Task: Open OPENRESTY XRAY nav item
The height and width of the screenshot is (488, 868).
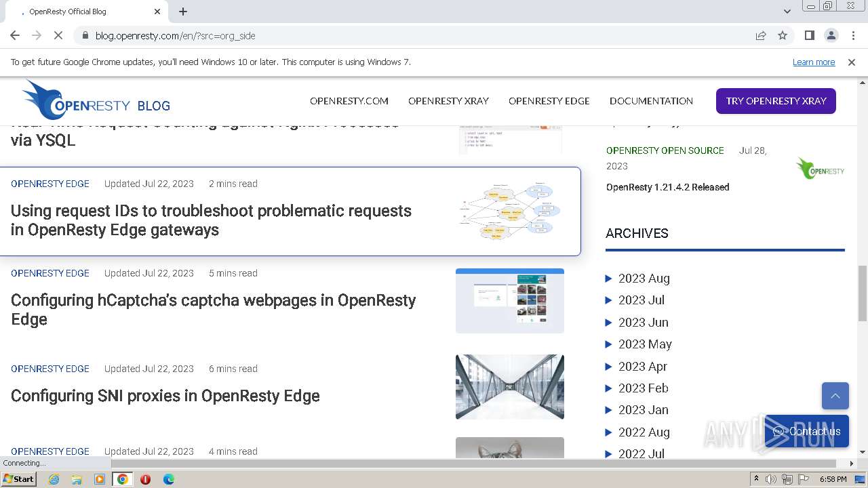Action: [448, 100]
